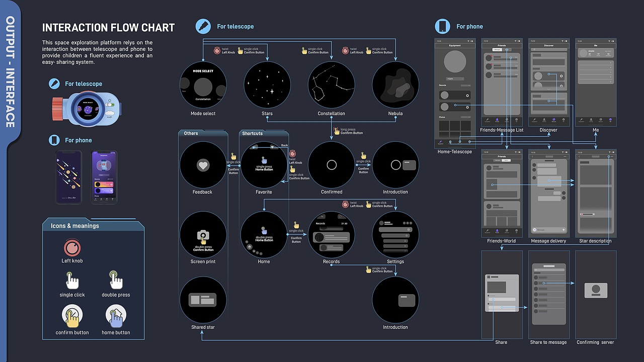This screenshot has width=644, height=362.
Task: Click the telescope icon above the telescope illustration
Action: [54, 83]
